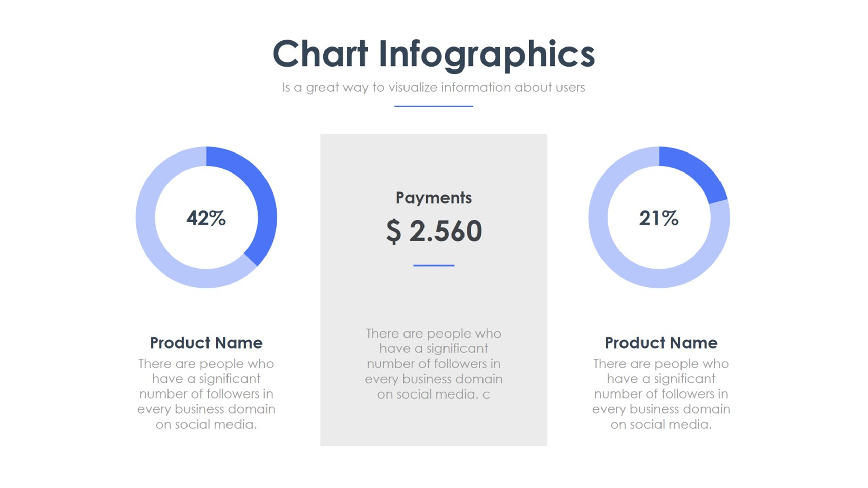
Task: Click the Payments heading
Action: 434,198
